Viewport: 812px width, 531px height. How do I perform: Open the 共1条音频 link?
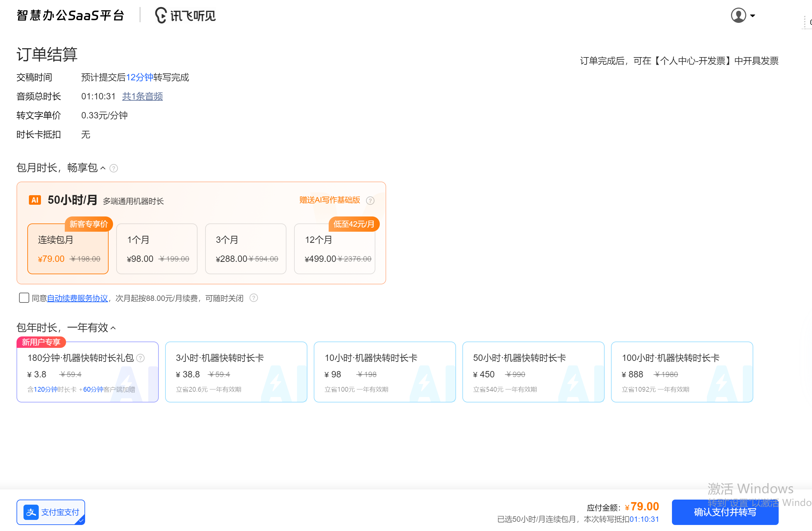[142, 96]
